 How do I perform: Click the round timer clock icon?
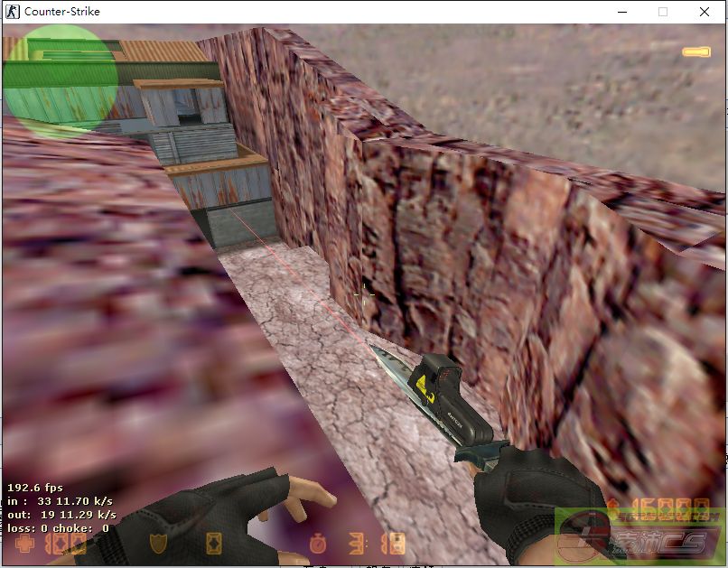point(318,543)
